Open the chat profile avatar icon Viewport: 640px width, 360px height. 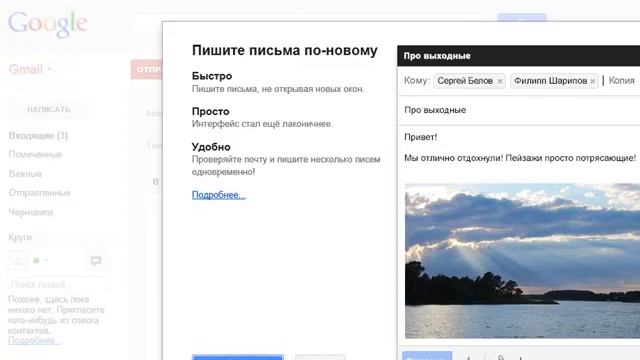[18, 260]
